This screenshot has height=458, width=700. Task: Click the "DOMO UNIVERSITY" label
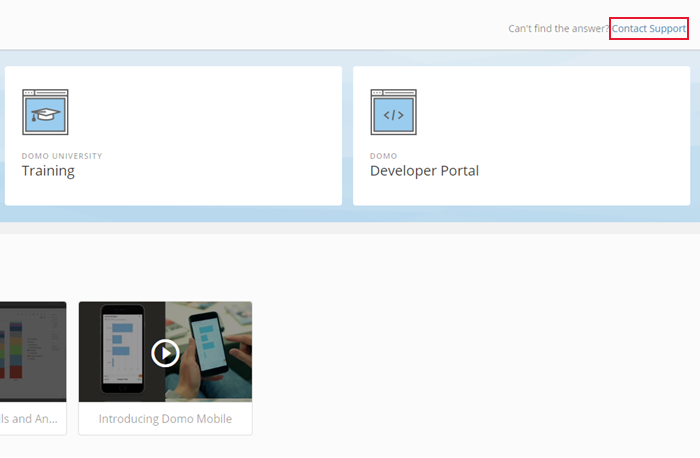(62, 156)
